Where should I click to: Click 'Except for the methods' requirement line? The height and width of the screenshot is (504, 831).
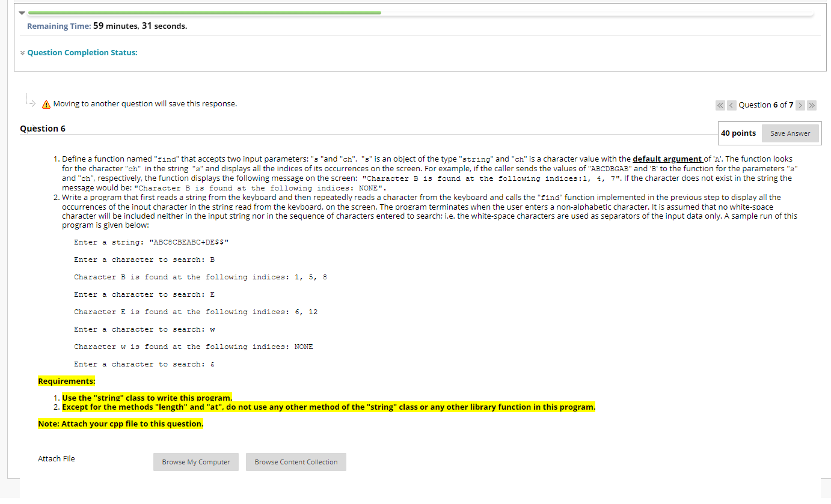[328, 407]
